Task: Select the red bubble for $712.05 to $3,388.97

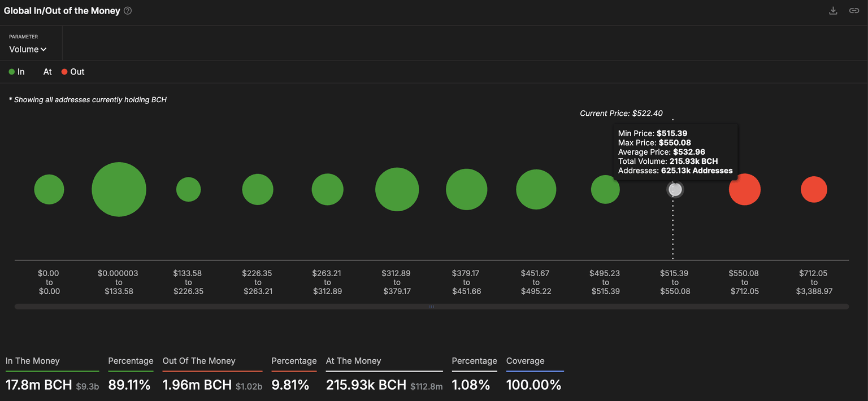Action: (x=814, y=190)
